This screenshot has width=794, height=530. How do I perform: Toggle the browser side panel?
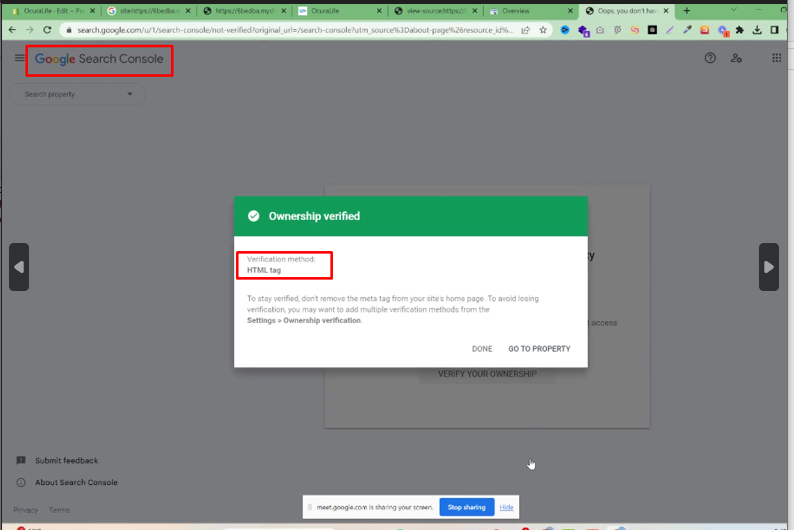coord(774,30)
